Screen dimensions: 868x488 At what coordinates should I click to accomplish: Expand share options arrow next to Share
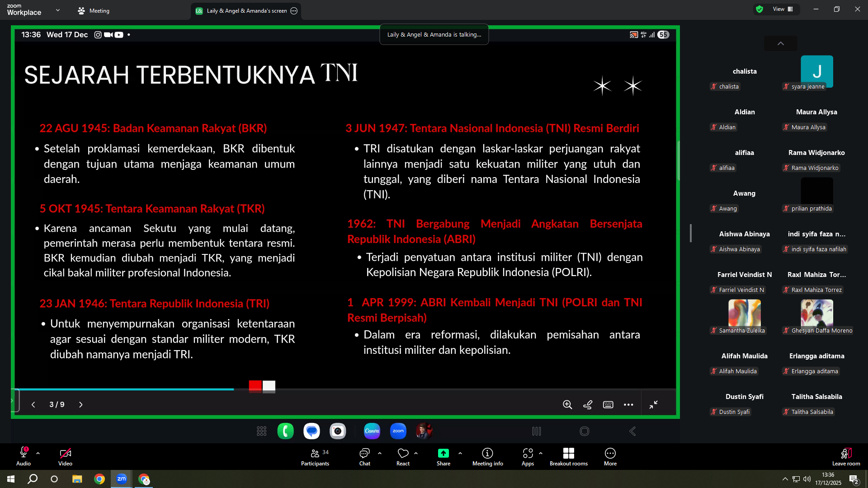[460, 453]
